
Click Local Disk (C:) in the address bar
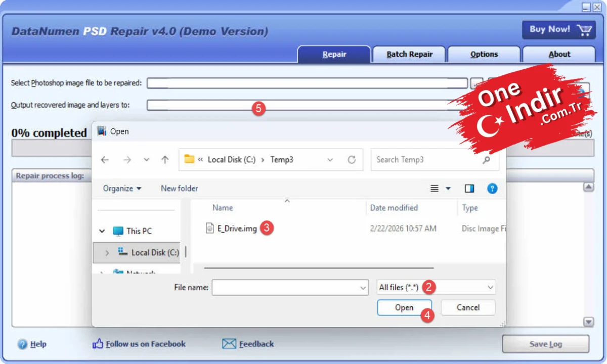tap(232, 160)
